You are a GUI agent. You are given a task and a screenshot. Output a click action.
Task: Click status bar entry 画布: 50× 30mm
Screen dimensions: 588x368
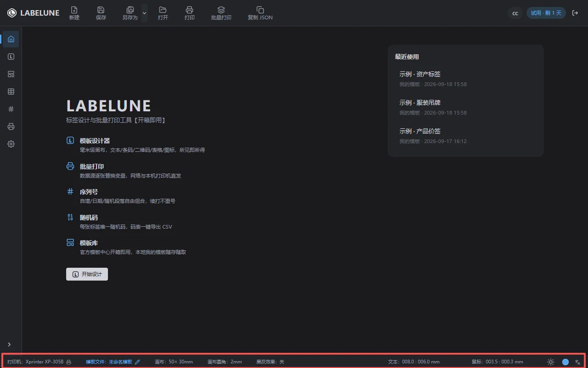tap(174, 362)
